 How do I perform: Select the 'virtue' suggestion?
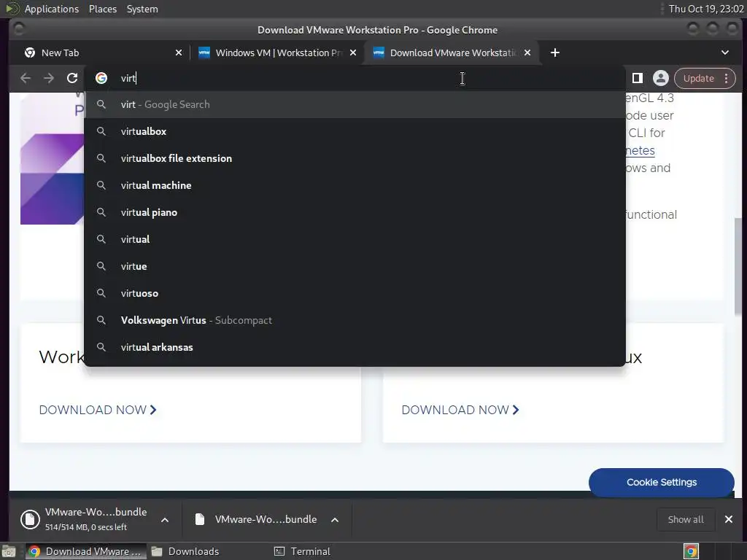pos(355,266)
